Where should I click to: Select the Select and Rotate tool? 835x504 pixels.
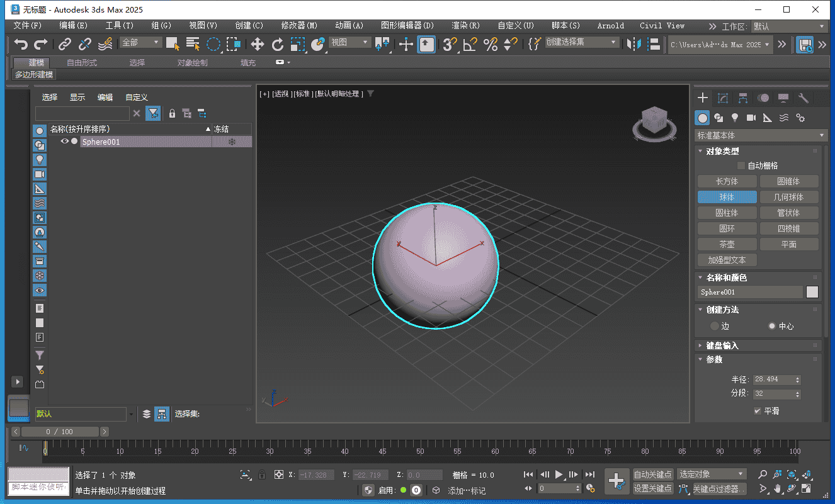pos(278,44)
